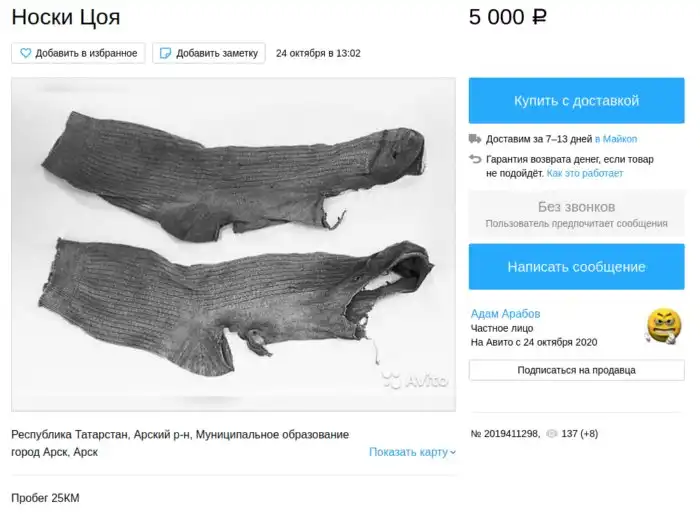This screenshot has height=518, width=700.
Task: Click the money-back return arrow icon
Action: coord(475,159)
